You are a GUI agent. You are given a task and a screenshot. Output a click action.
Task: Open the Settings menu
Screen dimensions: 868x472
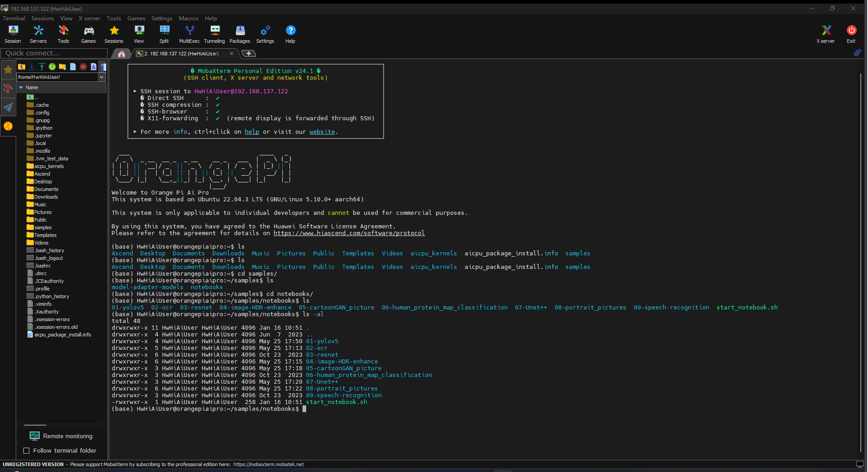162,18
